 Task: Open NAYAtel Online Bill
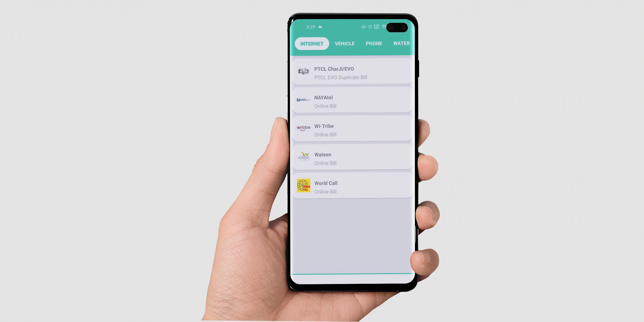click(x=351, y=102)
